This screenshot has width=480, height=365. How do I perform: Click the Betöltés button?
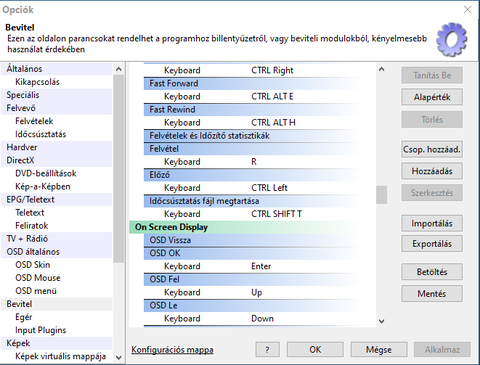coord(432,272)
